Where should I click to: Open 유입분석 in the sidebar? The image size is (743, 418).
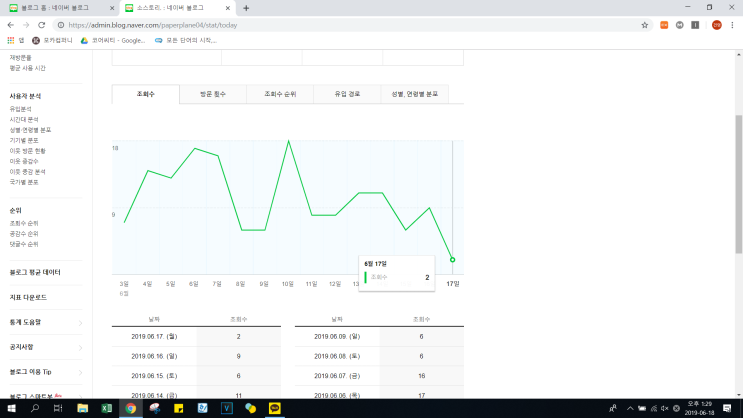pos(20,109)
